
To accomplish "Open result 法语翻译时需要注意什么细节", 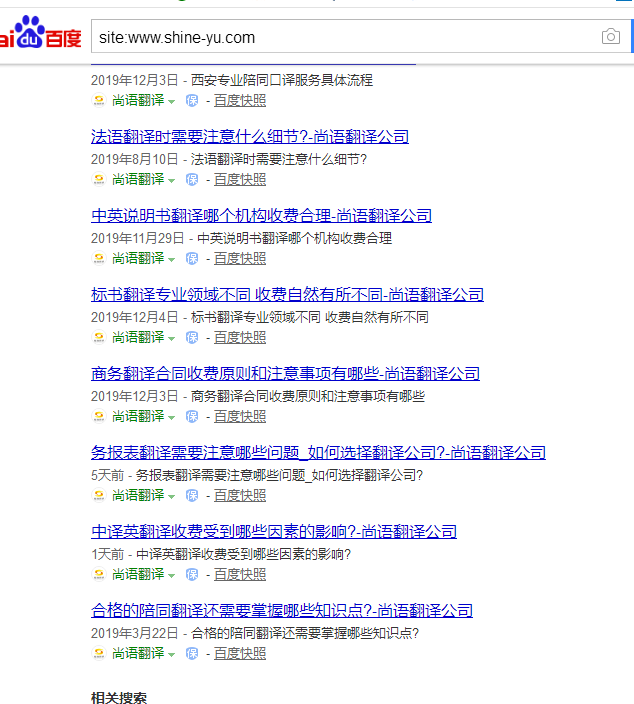I will pyautogui.click(x=250, y=136).
